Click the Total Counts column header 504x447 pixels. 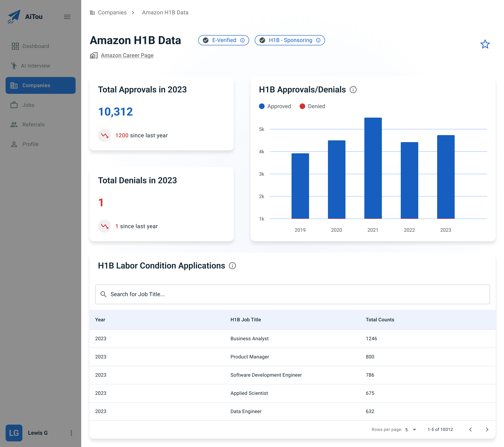point(380,320)
